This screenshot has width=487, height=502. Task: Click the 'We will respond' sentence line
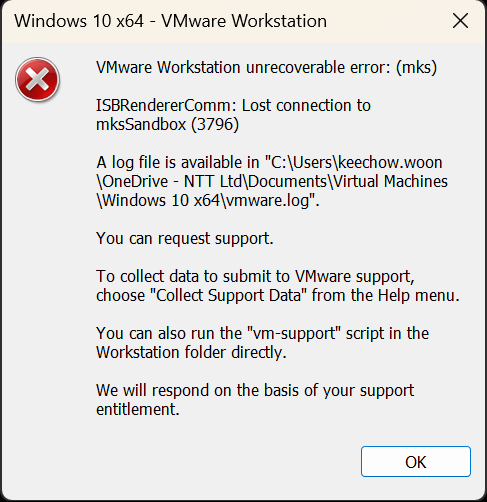pos(255,390)
